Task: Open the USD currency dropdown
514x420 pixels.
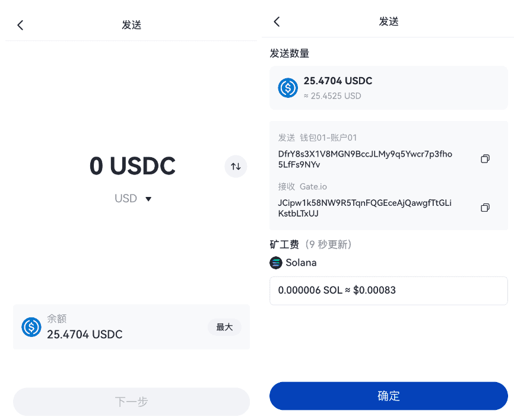Action: 133,199
